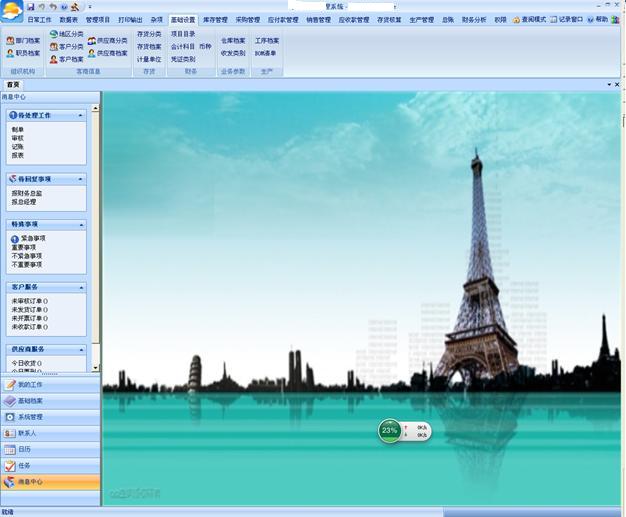Click 凭证类别 in the ribbon
626x517 pixels.
(183, 59)
